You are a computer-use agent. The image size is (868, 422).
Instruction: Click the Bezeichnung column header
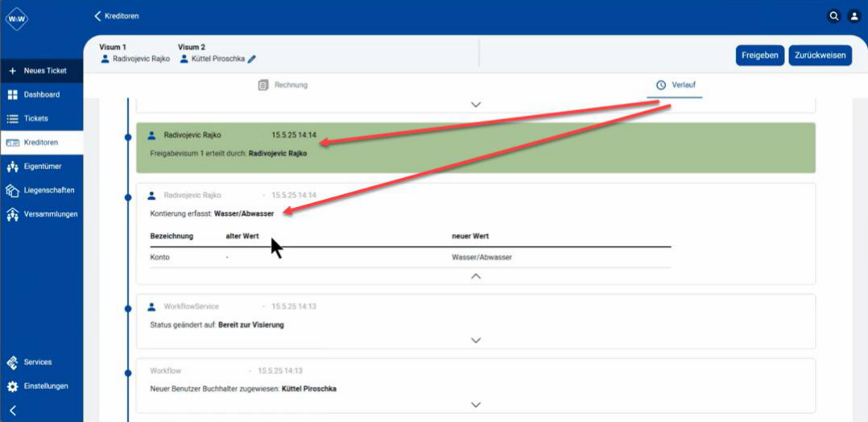coord(172,237)
